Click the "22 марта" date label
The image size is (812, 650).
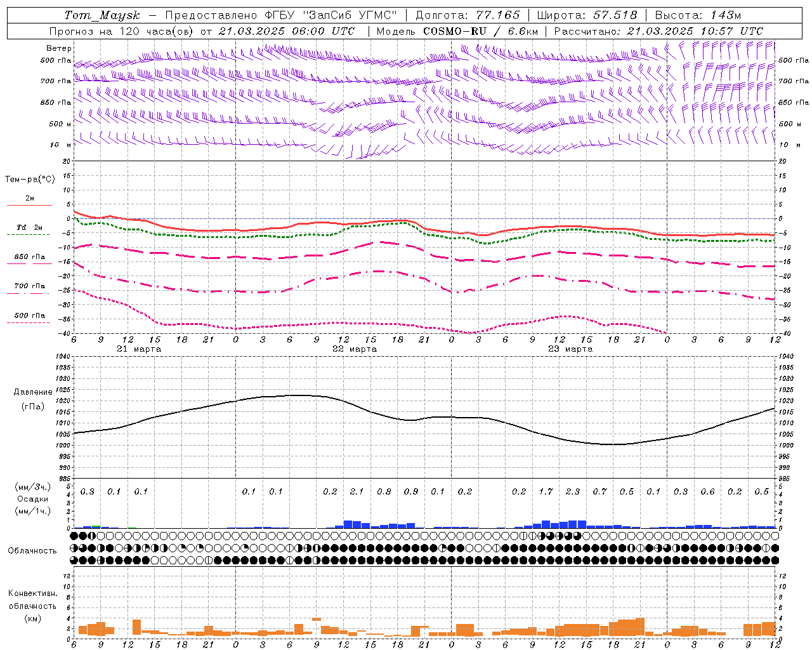coord(355,349)
